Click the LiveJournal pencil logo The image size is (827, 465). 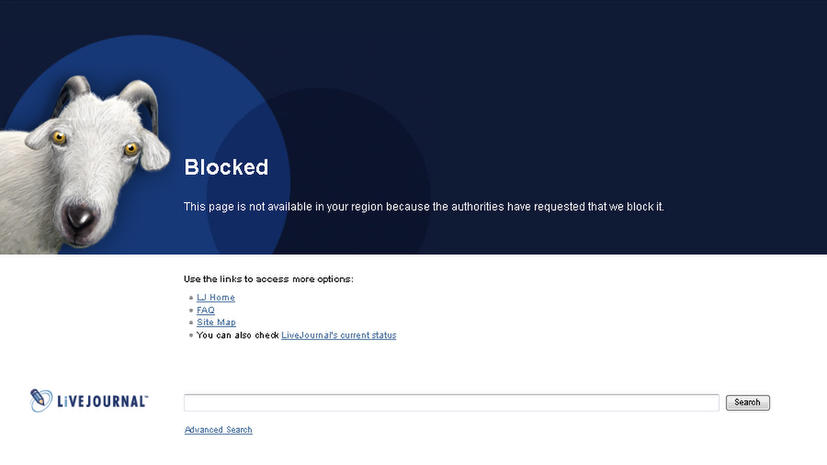coord(89,401)
